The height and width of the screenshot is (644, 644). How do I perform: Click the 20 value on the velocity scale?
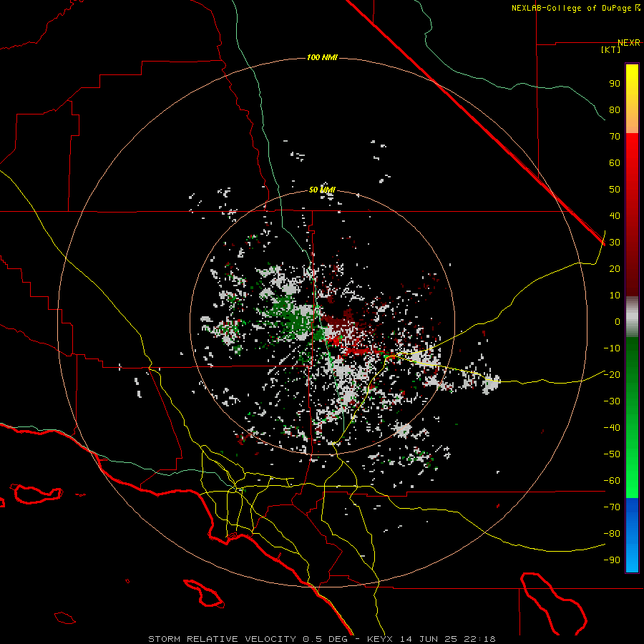pos(615,269)
